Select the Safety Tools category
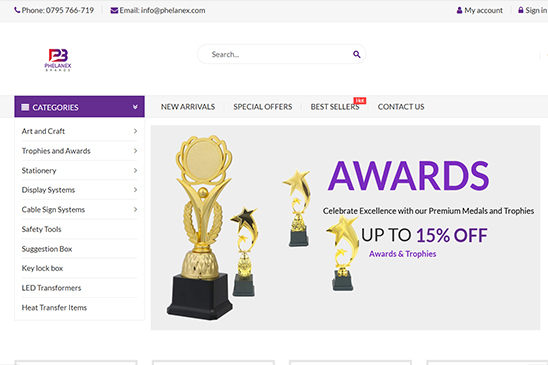548x365 pixels. 42,229
